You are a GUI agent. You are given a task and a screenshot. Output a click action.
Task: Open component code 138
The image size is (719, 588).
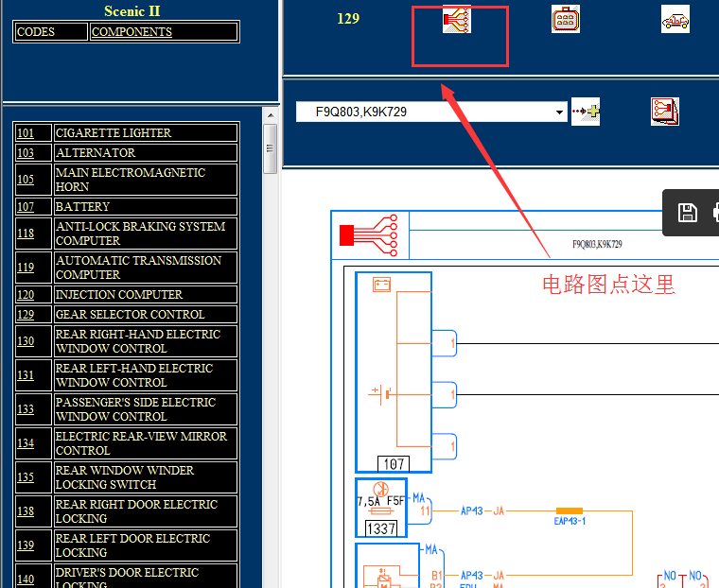[26, 511]
